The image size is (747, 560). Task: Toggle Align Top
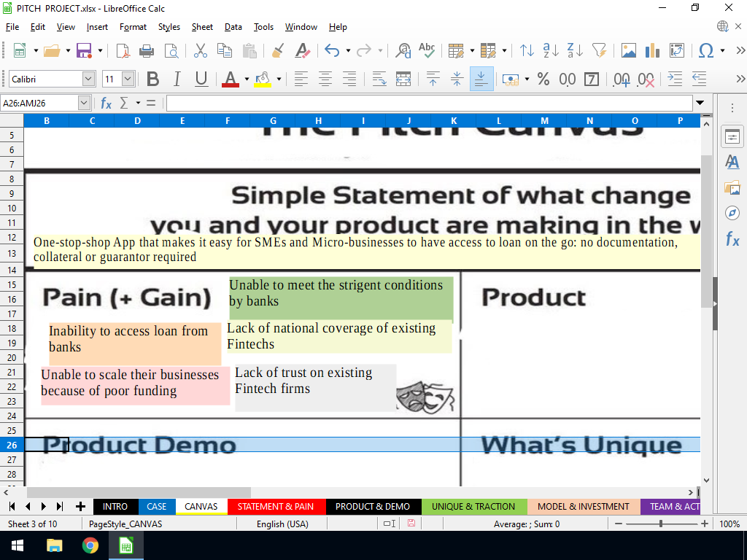pyautogui.click(x=433, y=79)
